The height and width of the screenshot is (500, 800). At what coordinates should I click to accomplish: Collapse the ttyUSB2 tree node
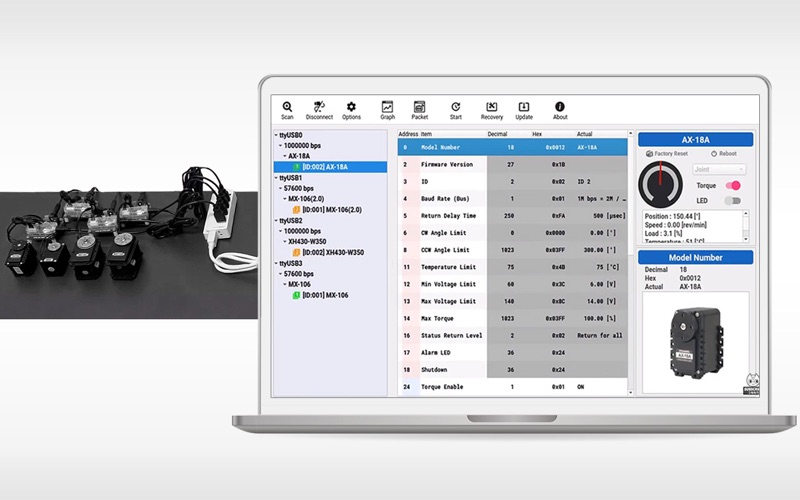tap(276, 221)
